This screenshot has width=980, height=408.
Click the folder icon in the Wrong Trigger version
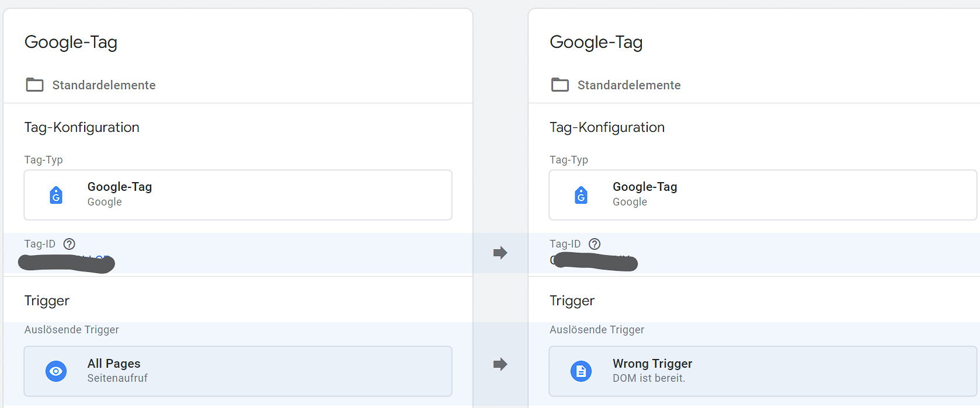coord(560,85)
